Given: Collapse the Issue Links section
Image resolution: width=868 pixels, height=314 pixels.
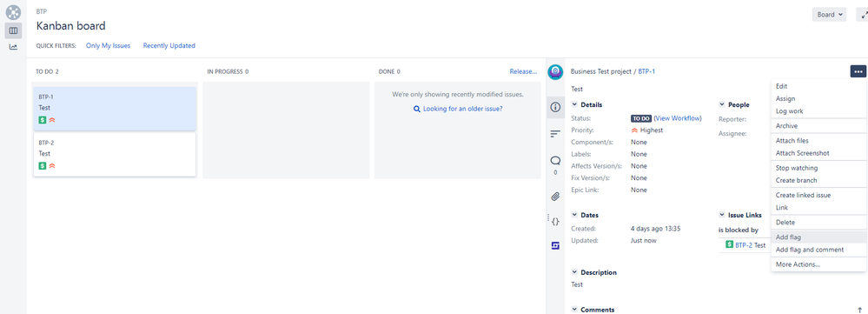Looking at the screenshot, I should (722, 215).
